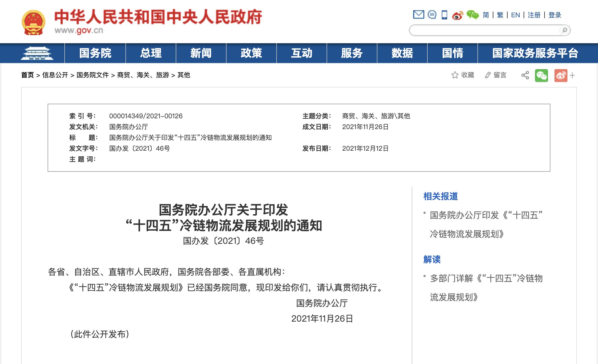Image resolution: width=598 pixels, height=364 pixels.
Task: Click the plus icon for more sharing
Action: pos(572,75)
